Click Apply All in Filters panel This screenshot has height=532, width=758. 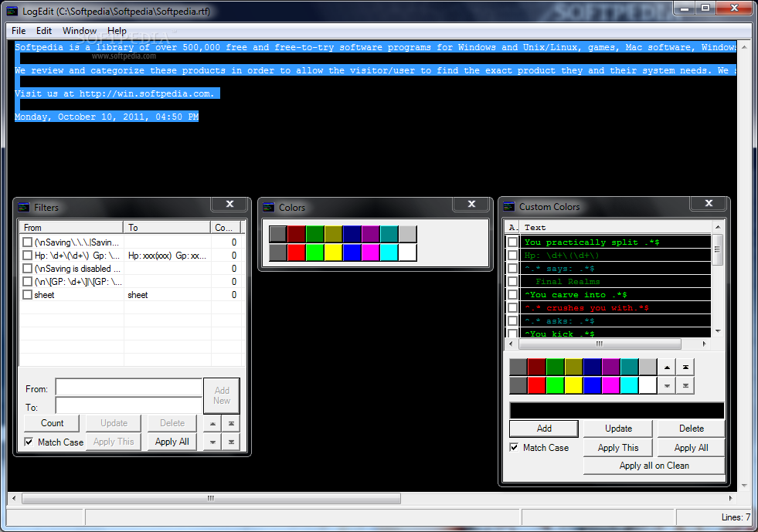coord(172,442)
